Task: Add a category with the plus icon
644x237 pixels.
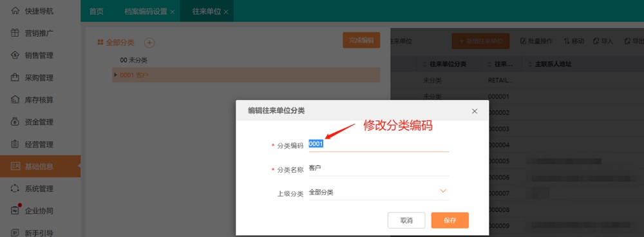Action: (149, 43)
